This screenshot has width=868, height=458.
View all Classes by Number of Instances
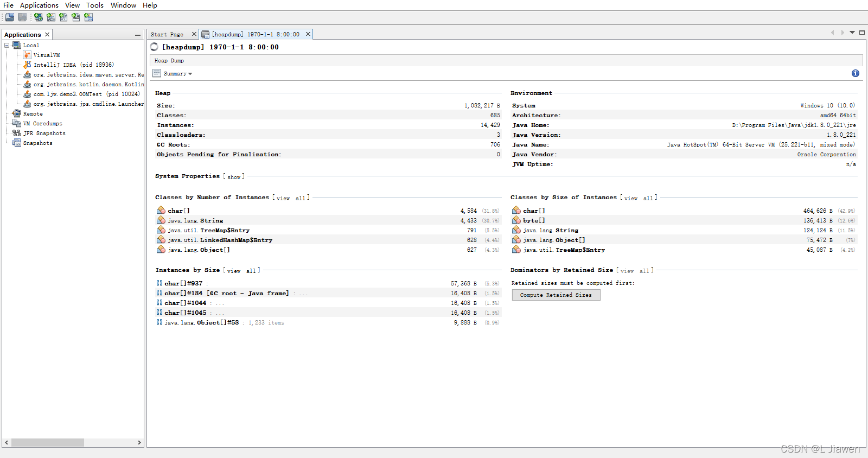(x=291, y=198)
